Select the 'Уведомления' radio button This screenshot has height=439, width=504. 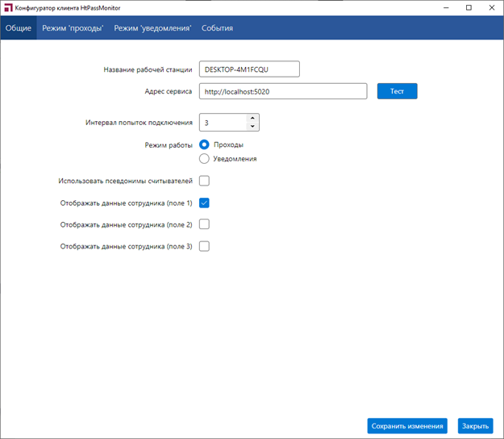pos(204,159)
